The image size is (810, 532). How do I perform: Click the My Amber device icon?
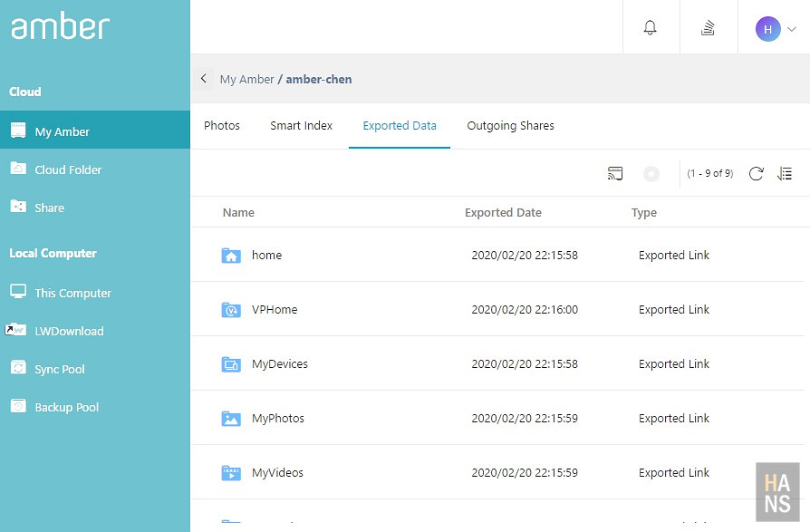point(18,130)
